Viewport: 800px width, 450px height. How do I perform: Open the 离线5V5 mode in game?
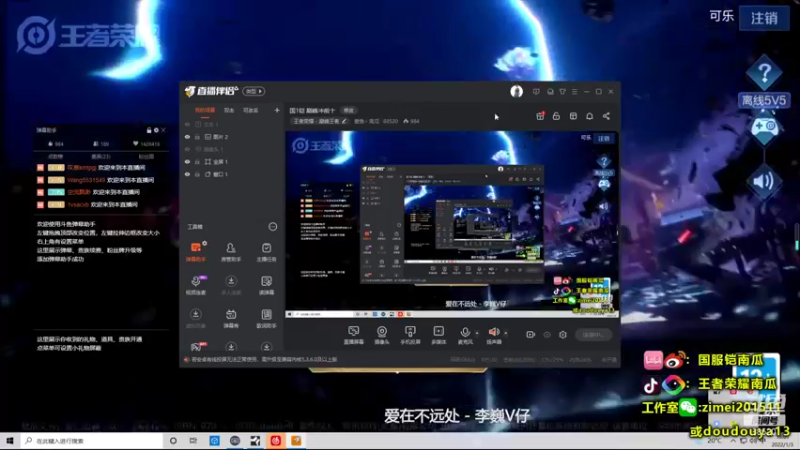(764, 101)
